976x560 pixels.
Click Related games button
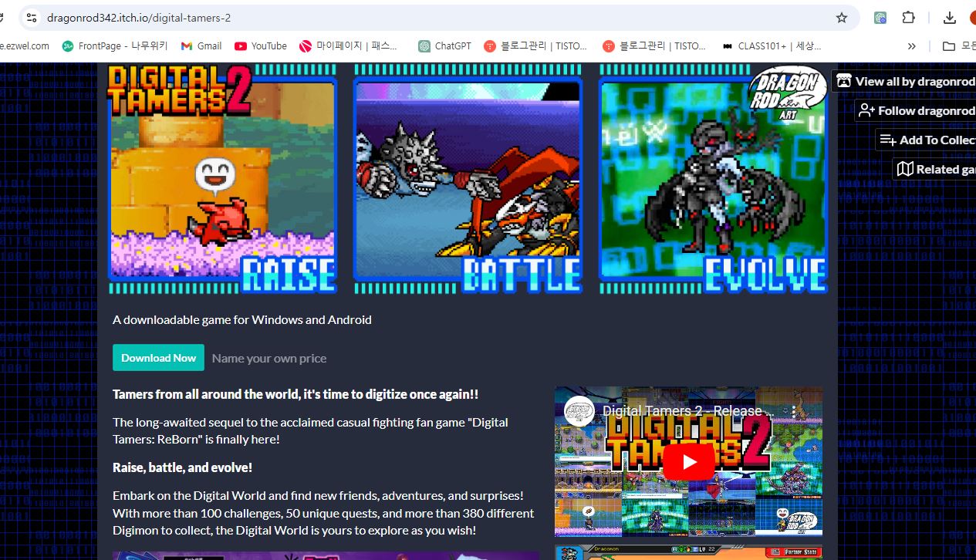point(935,169)
